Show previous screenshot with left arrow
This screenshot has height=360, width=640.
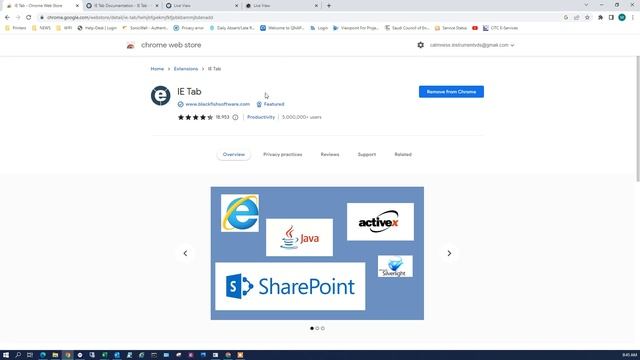click(185, 253)
